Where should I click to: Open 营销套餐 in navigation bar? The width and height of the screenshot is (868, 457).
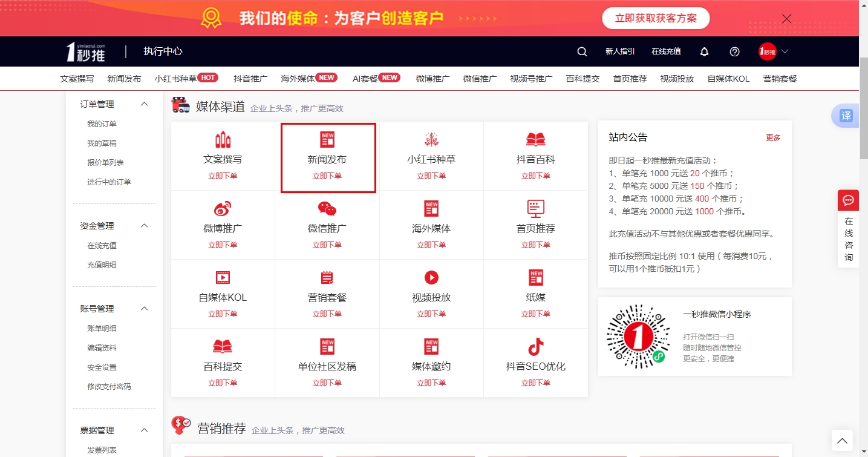tap(780, 79)
